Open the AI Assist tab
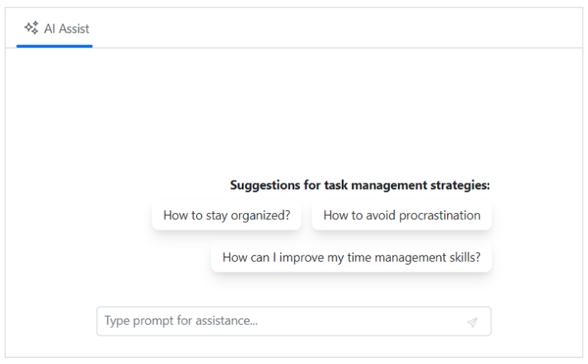This screenshot has height=364, width=588. pos(55,29)
